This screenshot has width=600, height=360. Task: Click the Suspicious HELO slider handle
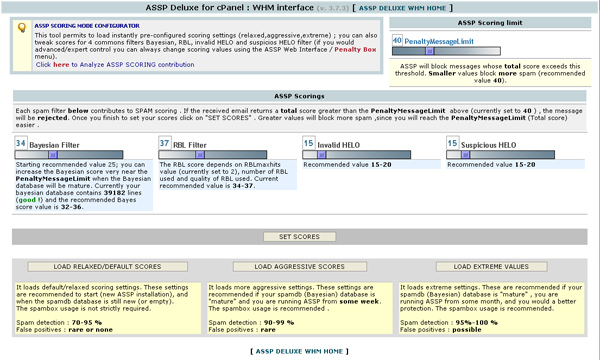(x=466, y=155)
